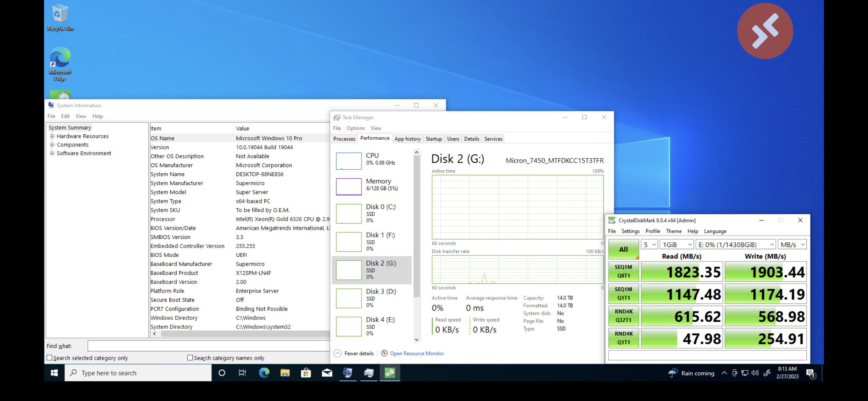
Task: Open the test size 1GiB dropdown
Action: click(676, 245)
